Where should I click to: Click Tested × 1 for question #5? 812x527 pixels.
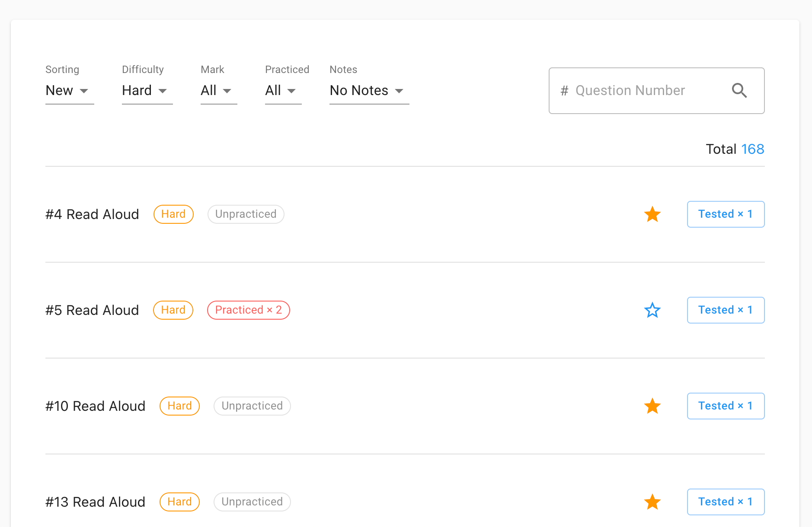726,310
